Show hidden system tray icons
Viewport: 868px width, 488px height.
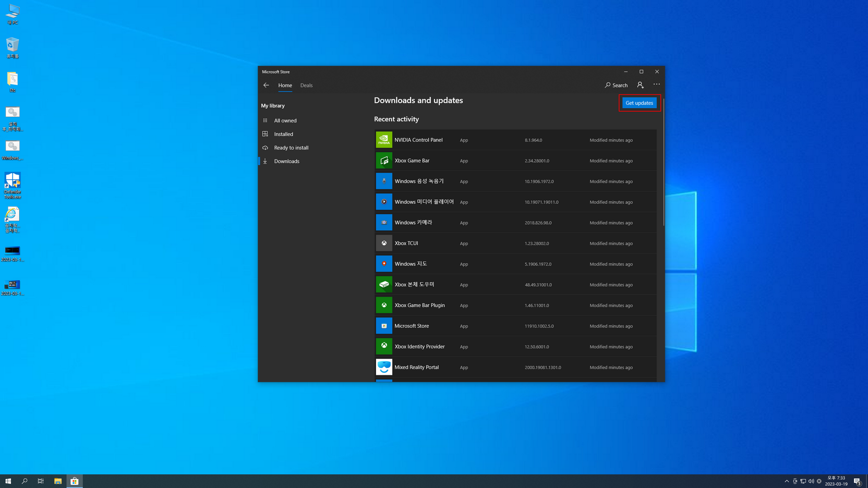point(787,481)
